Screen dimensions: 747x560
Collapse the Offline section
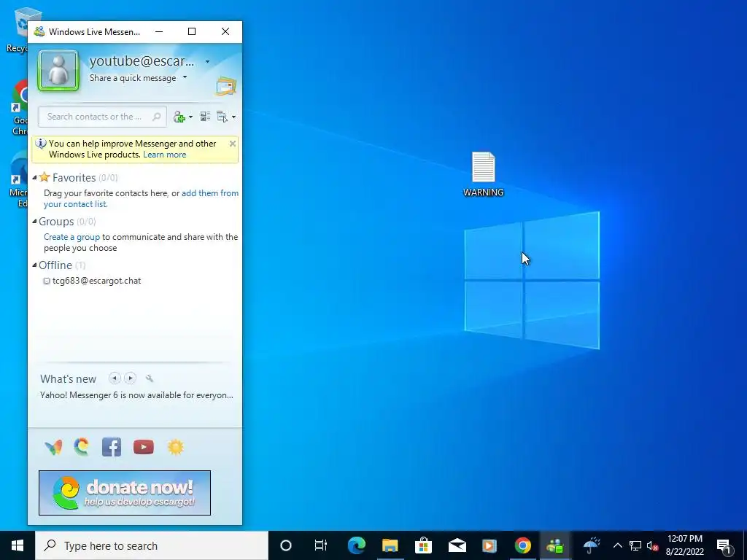click(x=34, y=265)
